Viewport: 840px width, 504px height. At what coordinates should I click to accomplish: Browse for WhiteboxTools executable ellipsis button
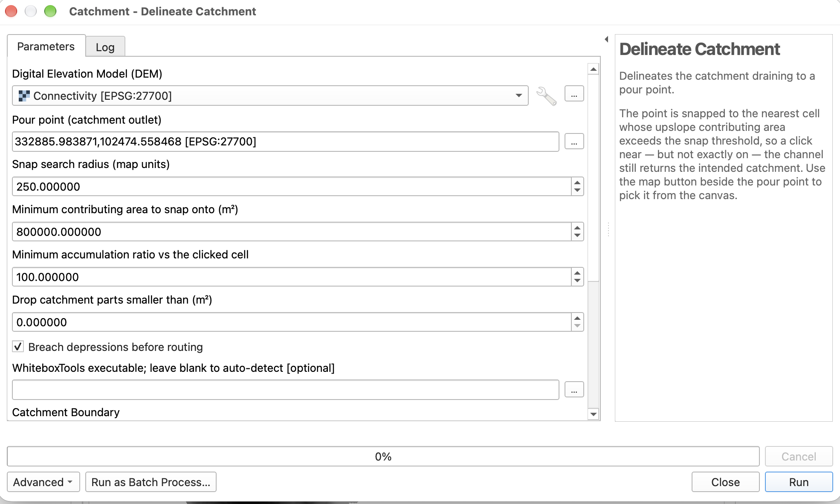pos(574,390)
